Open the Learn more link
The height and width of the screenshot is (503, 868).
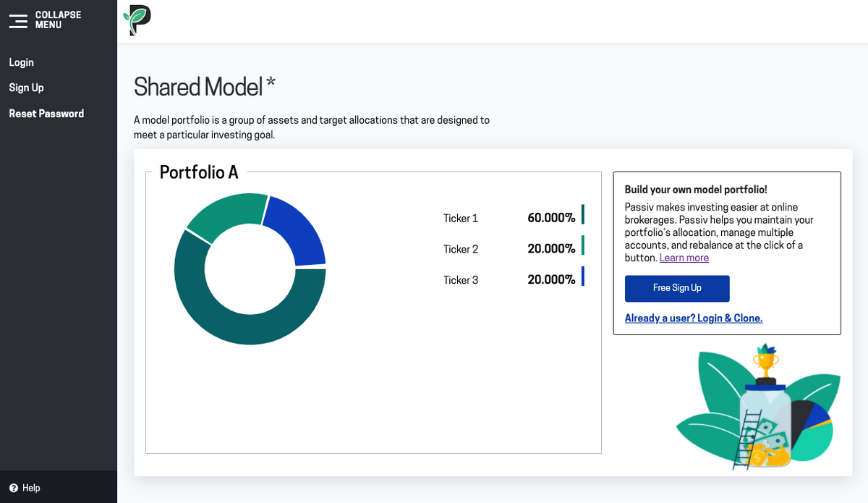point(684,258)
